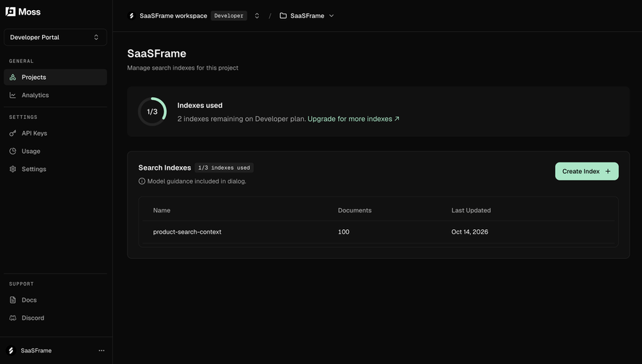This screenshot has width=642, height=364.
Task: Click the 1/3 indexes used badge
Action: pos(224,167)
